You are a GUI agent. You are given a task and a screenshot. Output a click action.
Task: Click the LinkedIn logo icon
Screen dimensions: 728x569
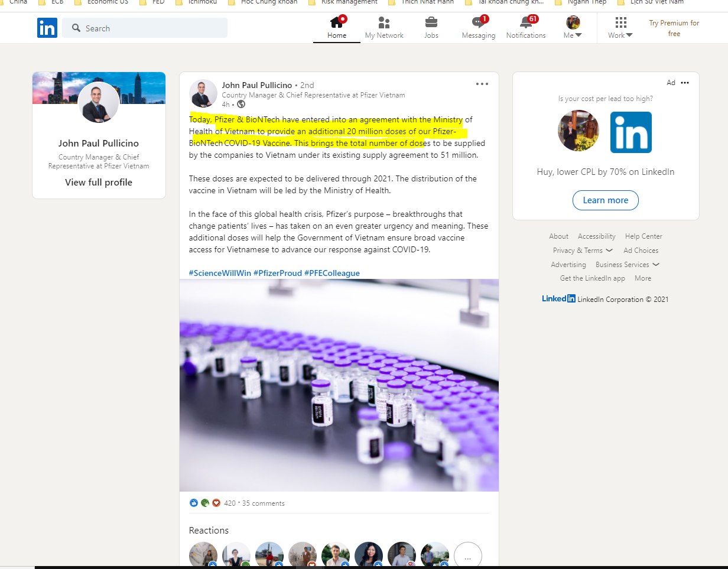(x=47, y=28)
